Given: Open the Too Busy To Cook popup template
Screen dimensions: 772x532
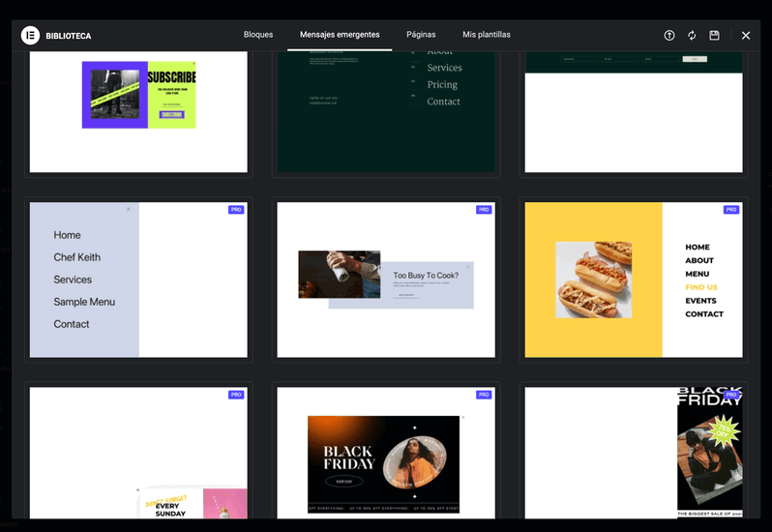Looking at the screenshot, I should pyautogui.click(x=386, y=280).
